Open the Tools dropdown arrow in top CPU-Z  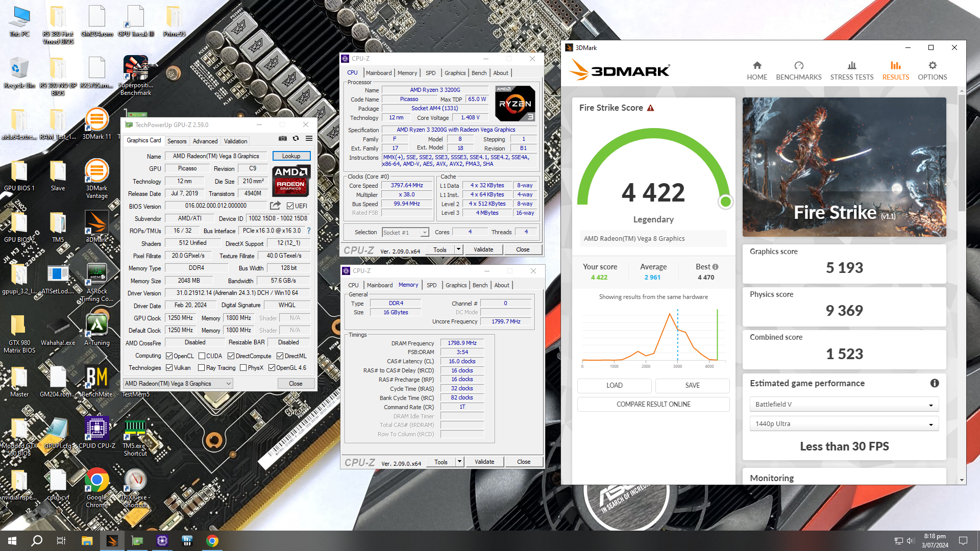tap(458, 249)
